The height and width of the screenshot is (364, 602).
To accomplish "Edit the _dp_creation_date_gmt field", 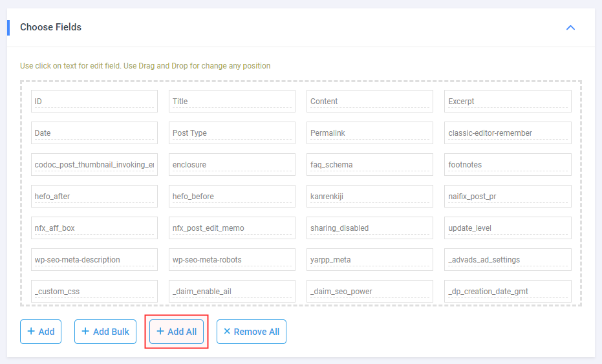I will (508, 292).
